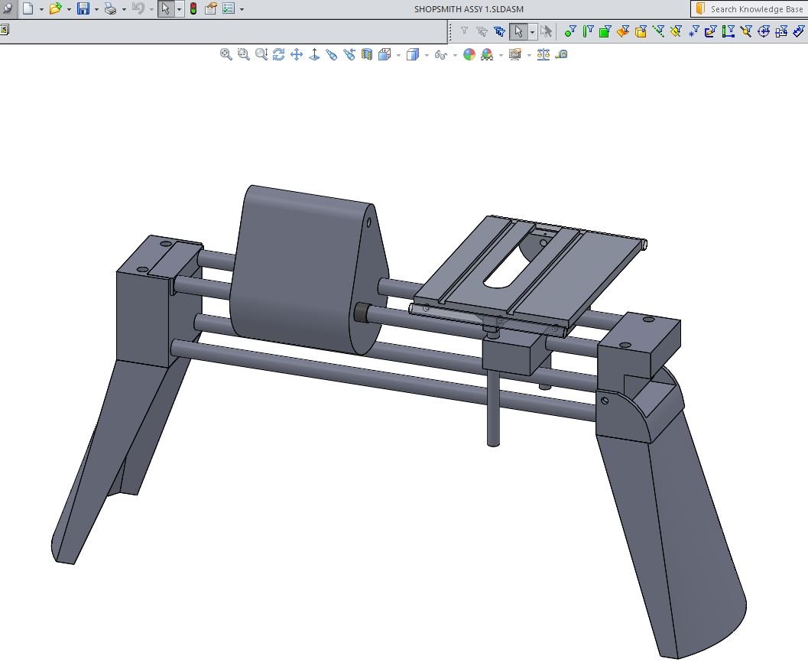This screenshot has width=808, height=672.
Task: Select the Pan view tool
Action: (x=297, y=54)
